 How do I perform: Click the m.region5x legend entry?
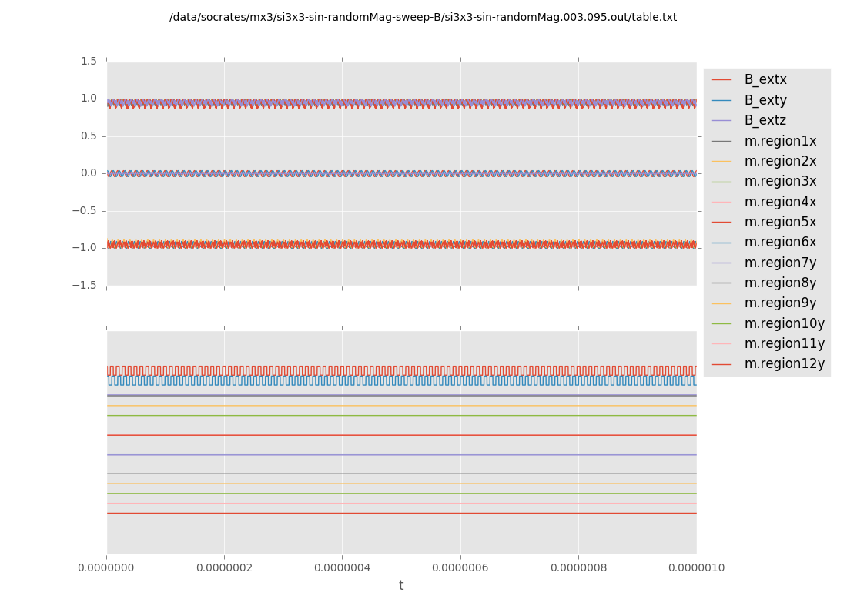coord(780,223)
